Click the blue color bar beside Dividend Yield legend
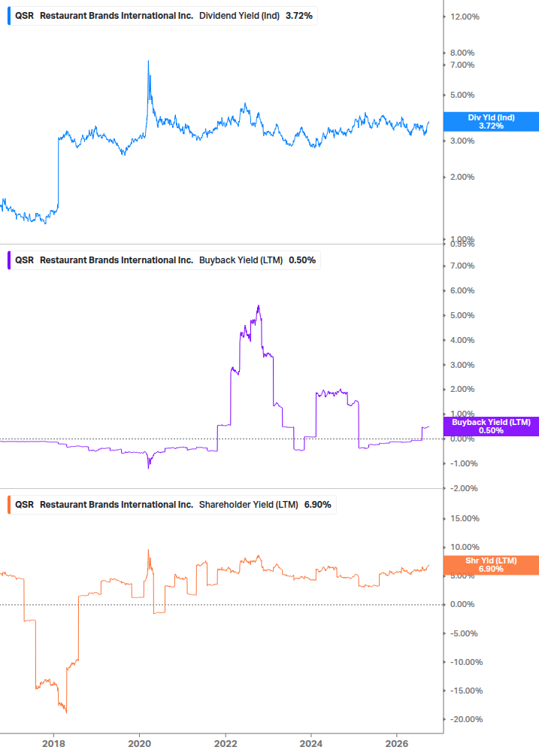539x756 pixels. [x=9, y=16]
